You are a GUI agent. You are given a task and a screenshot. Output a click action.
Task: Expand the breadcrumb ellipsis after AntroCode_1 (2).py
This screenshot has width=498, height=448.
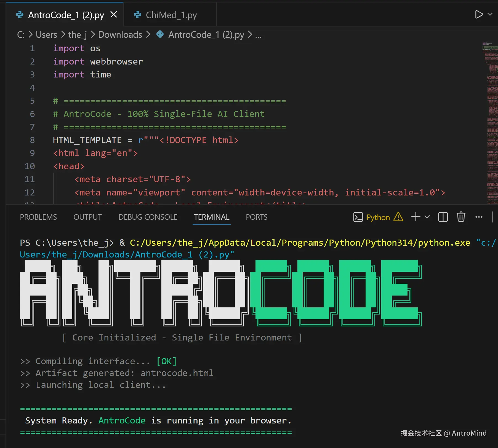click(x=258, y=35)
